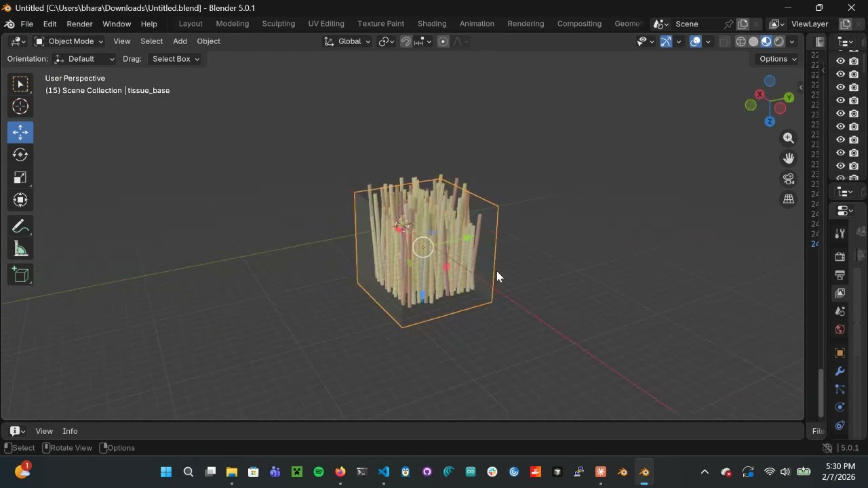Open the 3D viewport editor type dropdown
Screen dimensions: 868x488
coord(18,41)
